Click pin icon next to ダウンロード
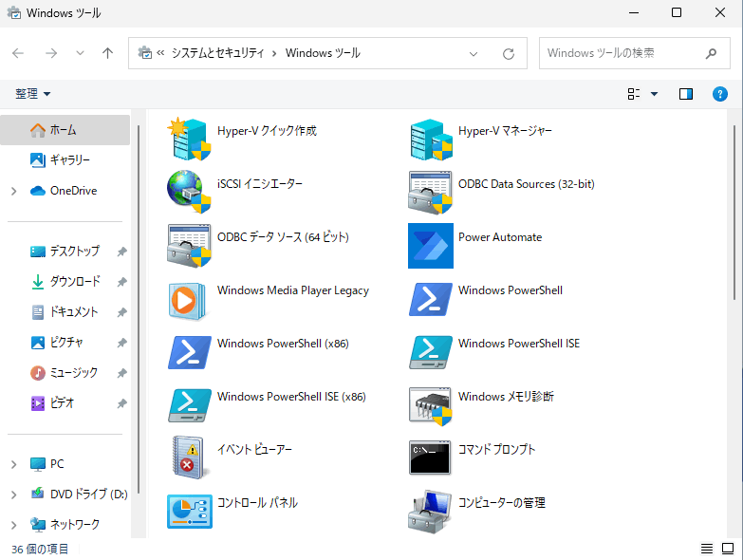Screen dimensions: 743x560 tap(121, 282)
